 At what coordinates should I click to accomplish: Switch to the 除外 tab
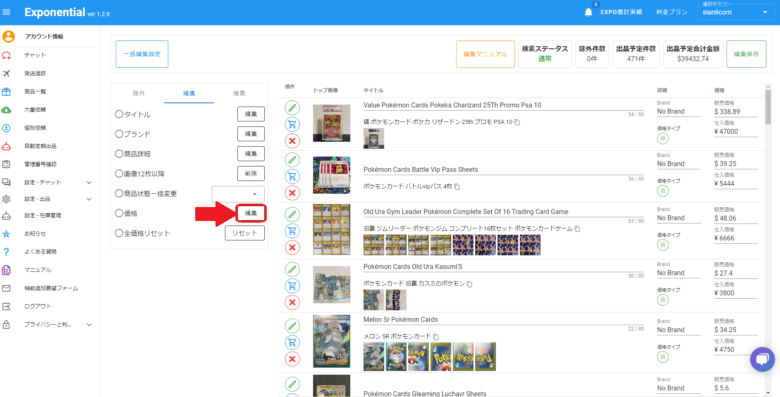click(139, 94)
